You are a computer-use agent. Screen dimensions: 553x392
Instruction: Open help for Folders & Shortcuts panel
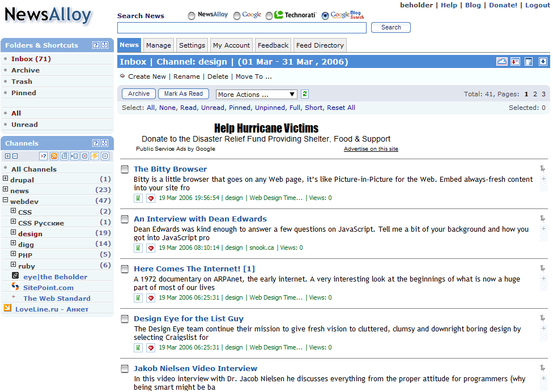(x=96, y=45)
